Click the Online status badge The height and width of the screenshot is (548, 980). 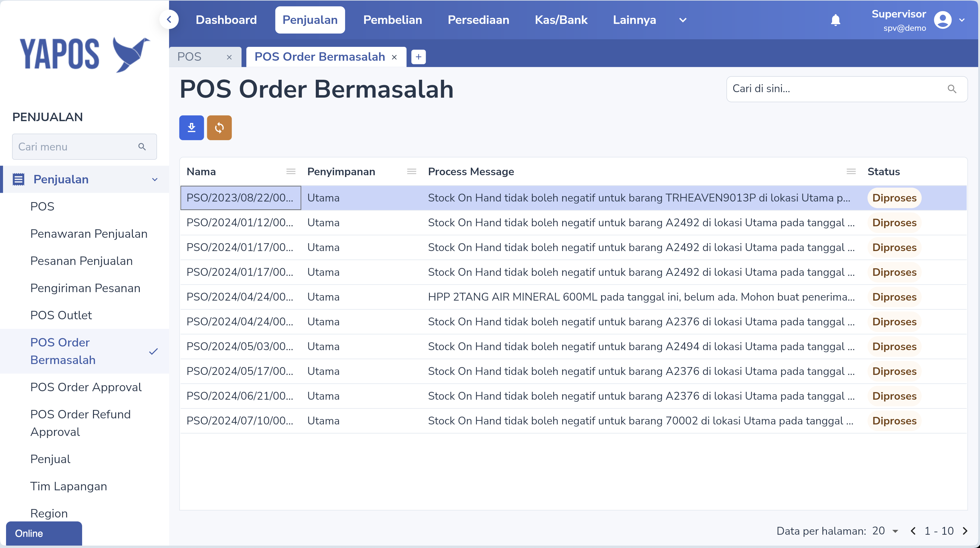pos(44,533)
